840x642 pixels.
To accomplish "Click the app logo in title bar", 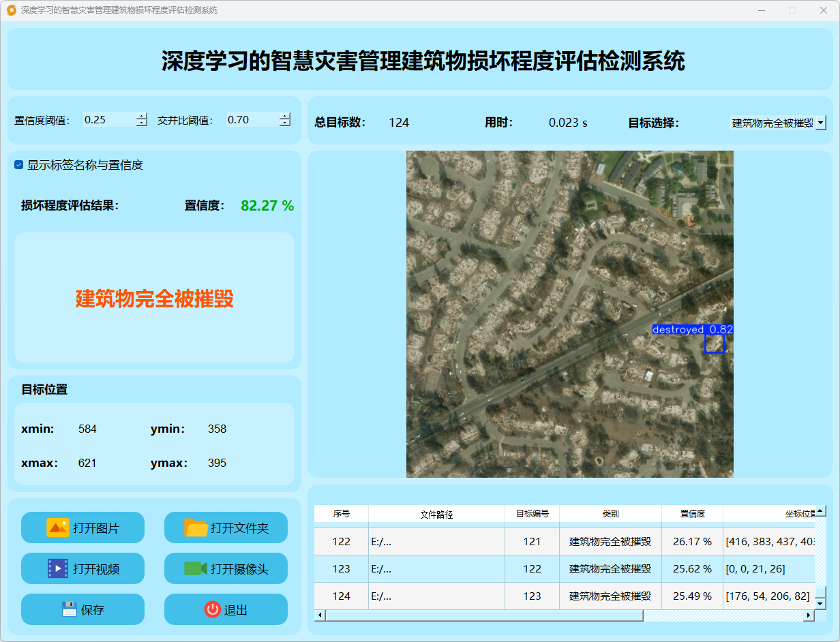I will pyautogui.click(x=12, y=10).
